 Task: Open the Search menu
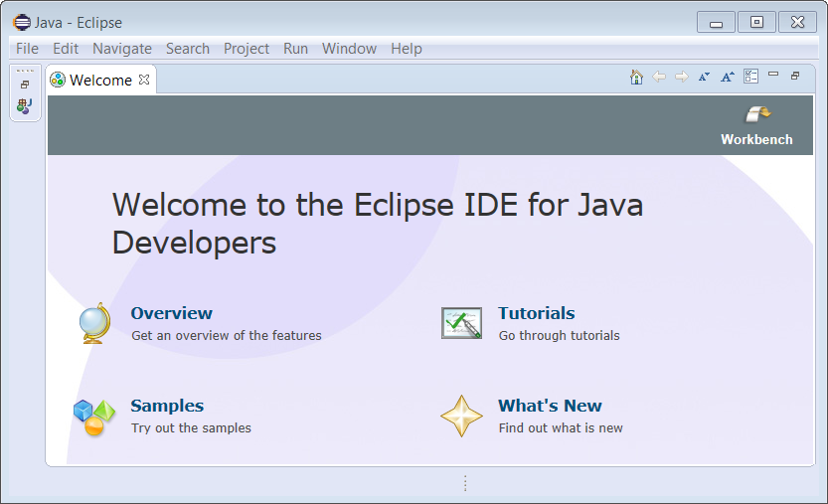(x=188, y=49)
